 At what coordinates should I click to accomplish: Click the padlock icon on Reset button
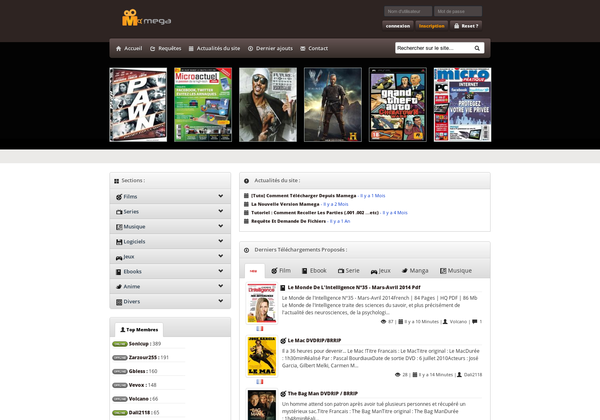[x=457, y=26]
